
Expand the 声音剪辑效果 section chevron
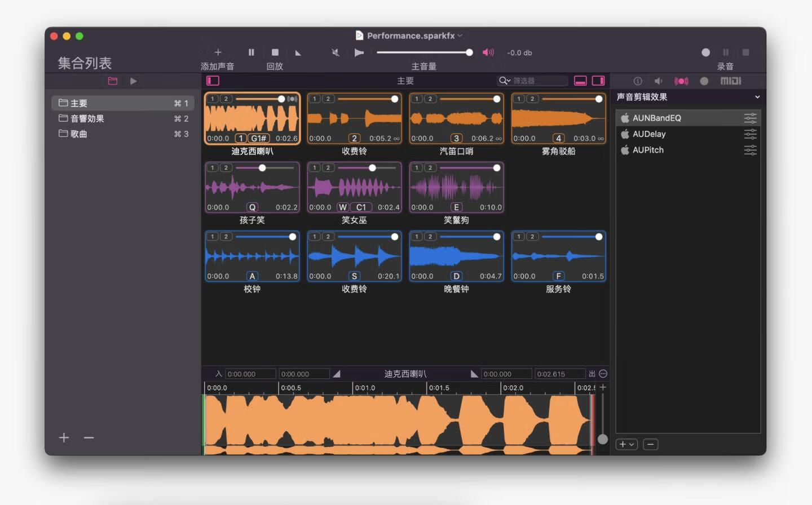point(757,97)
